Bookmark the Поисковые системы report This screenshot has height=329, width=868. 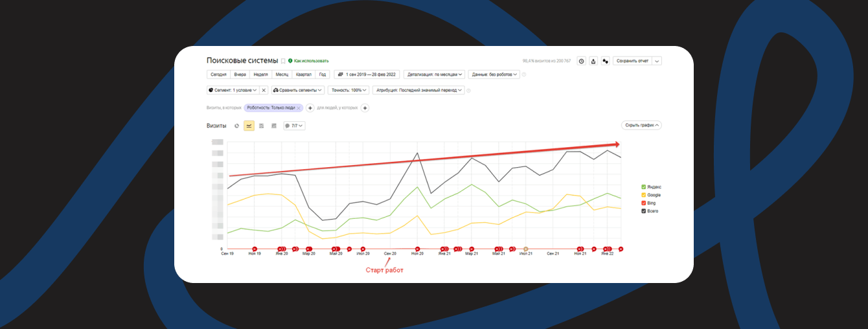click(282, 61)
